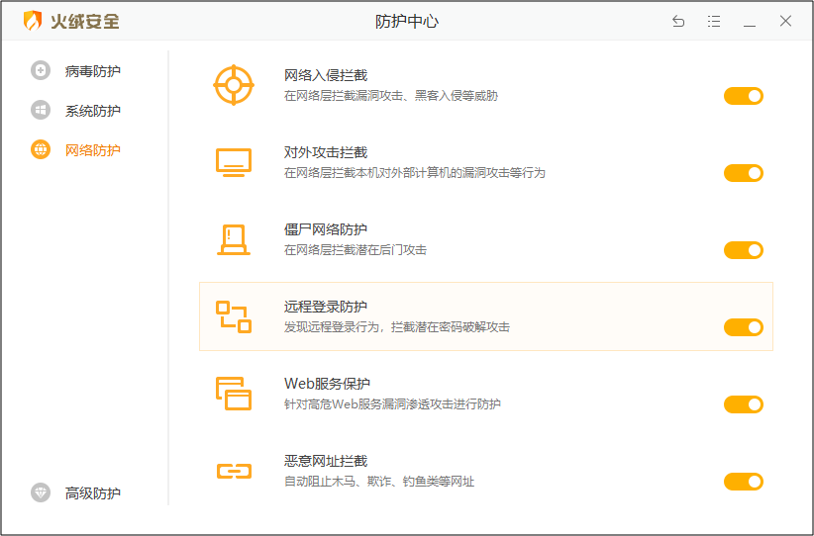Switch to the 系统防护 tab label

coord(93,111)
